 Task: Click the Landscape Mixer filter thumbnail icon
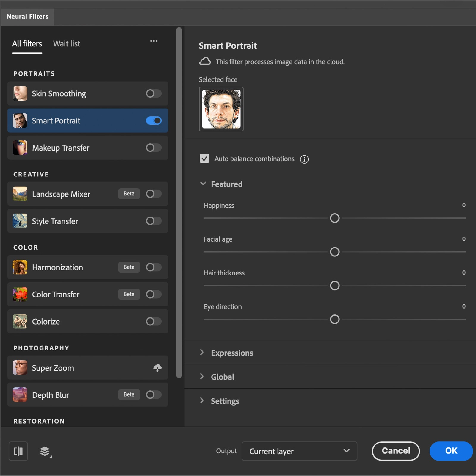coord(20,194)
